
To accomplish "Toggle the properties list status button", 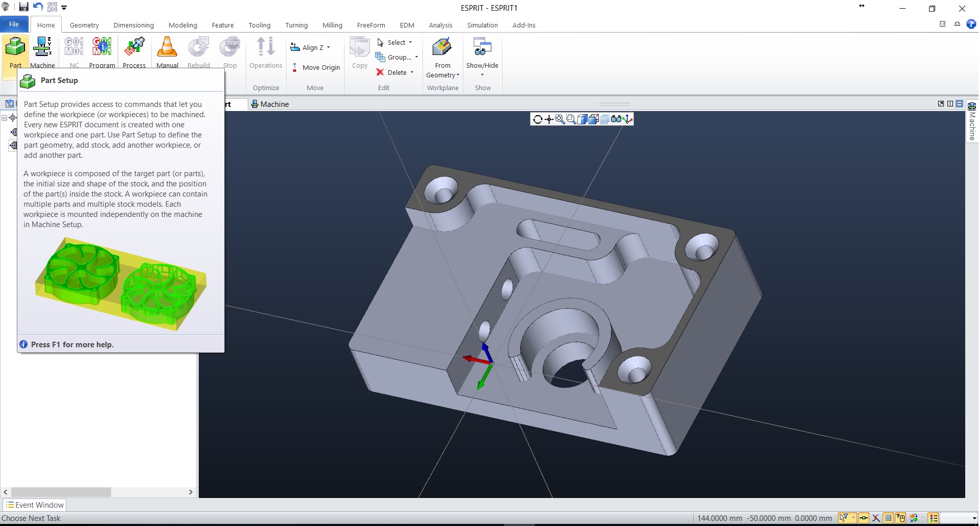I will coord(933,518).
